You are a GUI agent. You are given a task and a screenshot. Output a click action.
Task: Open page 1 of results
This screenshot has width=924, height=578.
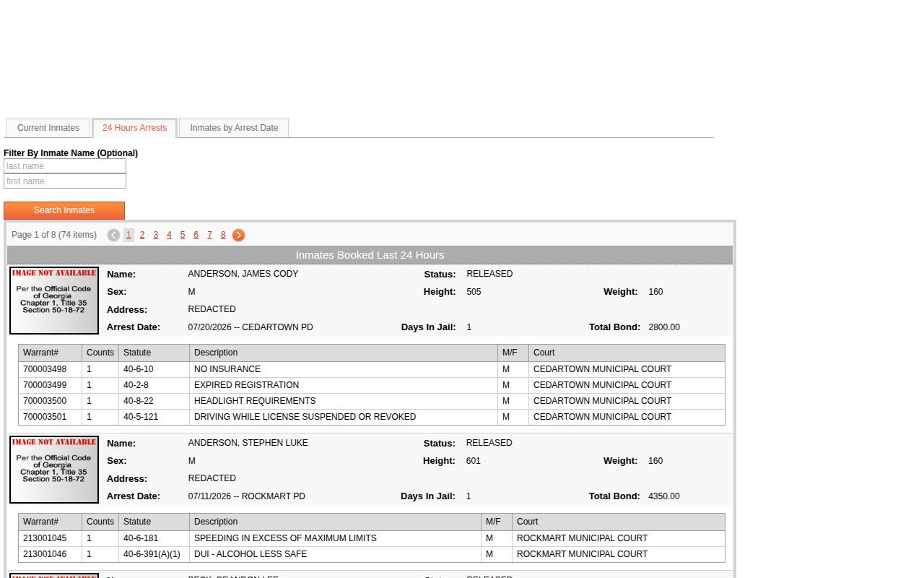(128, 235)
